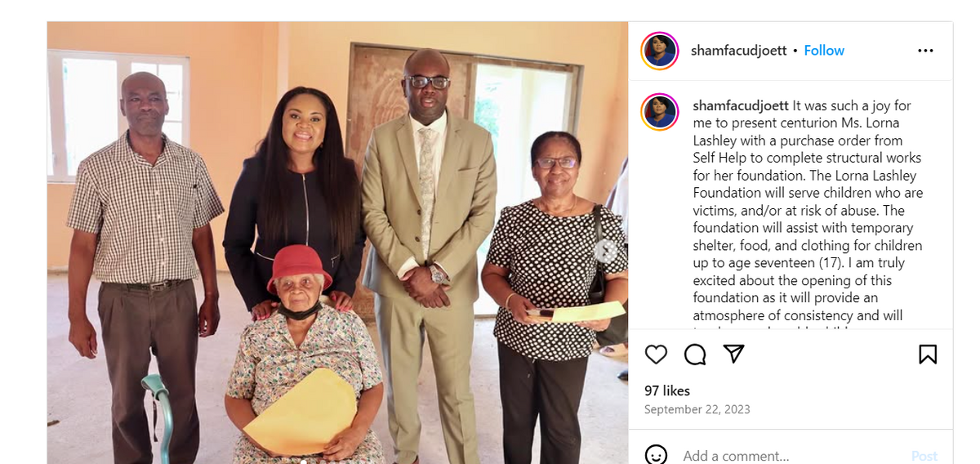The image size is (980, 464).
Task: Share the post using the paper plane icon
Action: (734, 354)
